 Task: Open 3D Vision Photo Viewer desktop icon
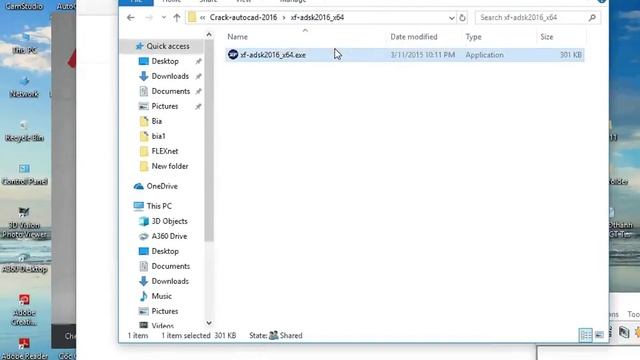(x=24, y=223)
